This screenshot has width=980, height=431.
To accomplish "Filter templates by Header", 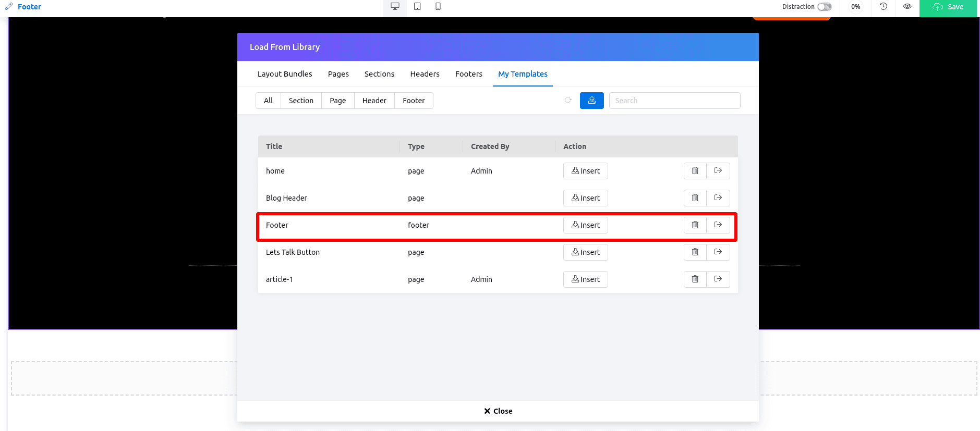I will (374, 101).
